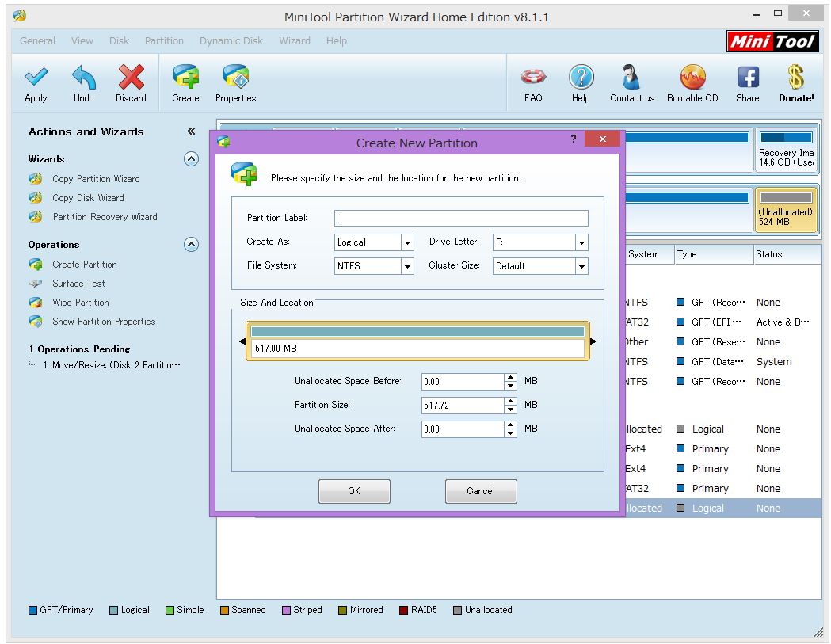Open the FAQ lifebuoy icon
Screen dimensions: 831x644
533,77
